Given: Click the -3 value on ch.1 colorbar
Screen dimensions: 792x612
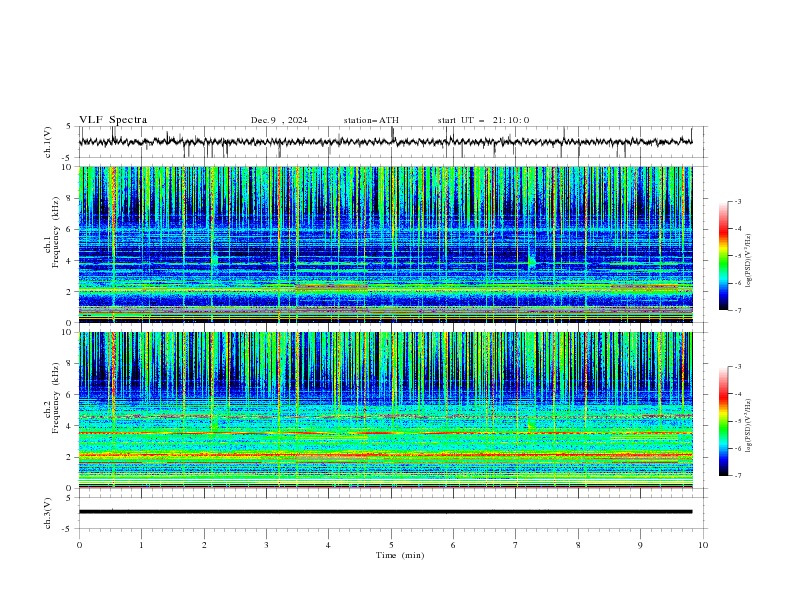Looking at the screenshot, I should click(737, 201).
